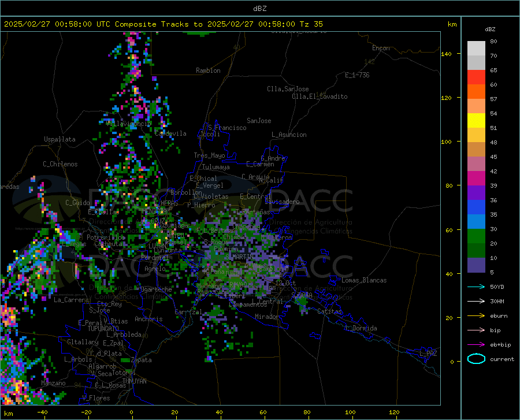Click the Encon place label

click(x=381, y=48)
